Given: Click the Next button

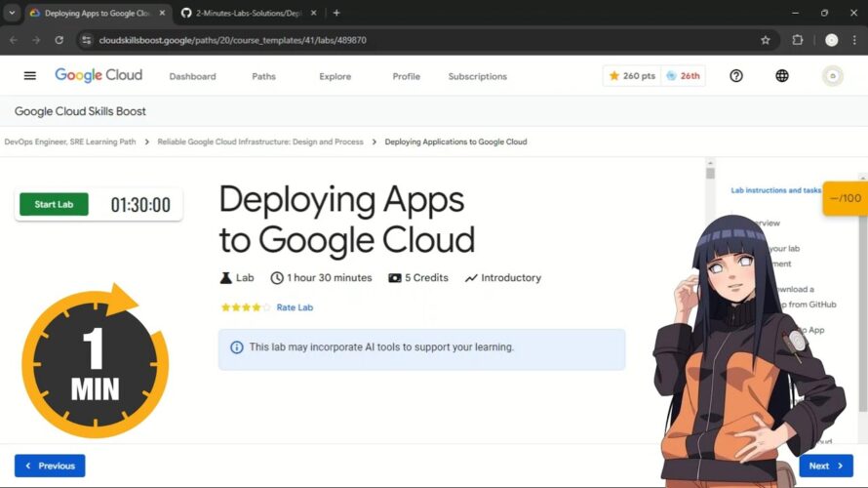Looking at the screenshot, I should tap(826, 466).
